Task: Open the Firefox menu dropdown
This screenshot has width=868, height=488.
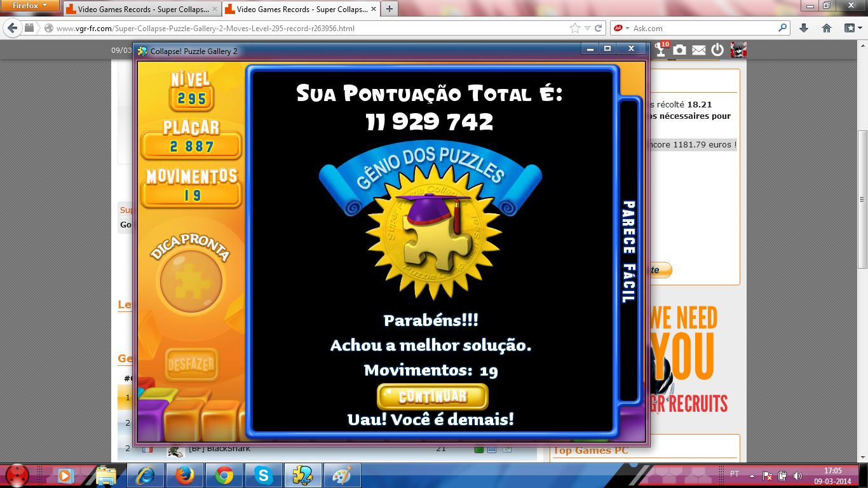Action: pos(31,6)
